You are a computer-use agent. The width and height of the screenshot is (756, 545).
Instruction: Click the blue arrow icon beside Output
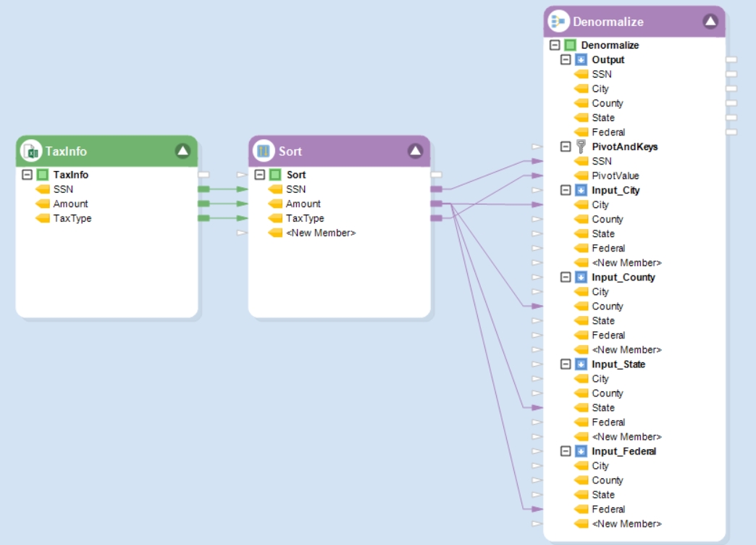pyautogui.click(x=581, y=59)
